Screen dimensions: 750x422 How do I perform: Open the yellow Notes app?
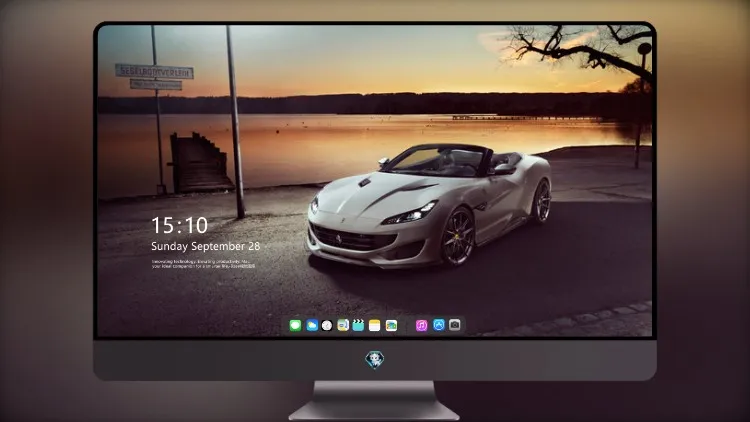point(375,326)
